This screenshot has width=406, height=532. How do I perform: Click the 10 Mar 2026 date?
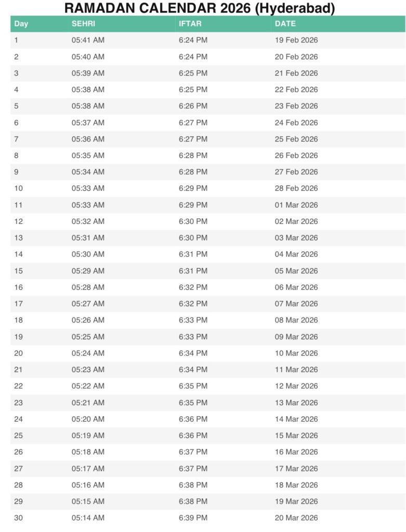point(296,353)
